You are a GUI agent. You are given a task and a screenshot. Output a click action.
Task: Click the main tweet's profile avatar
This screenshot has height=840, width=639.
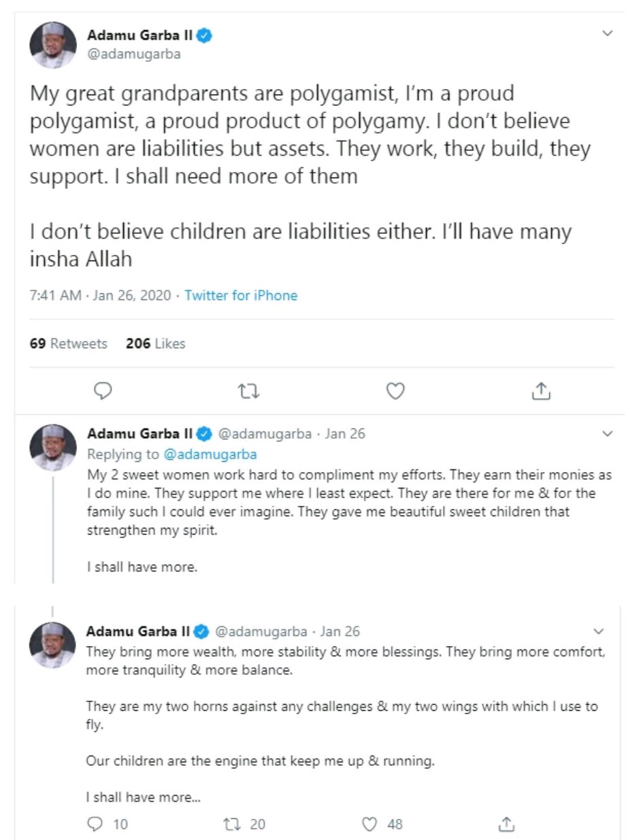click(x=52, y=45)
